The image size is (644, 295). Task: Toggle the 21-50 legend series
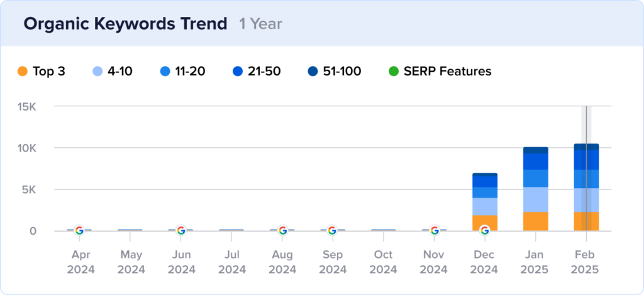[x=257, y=72]
